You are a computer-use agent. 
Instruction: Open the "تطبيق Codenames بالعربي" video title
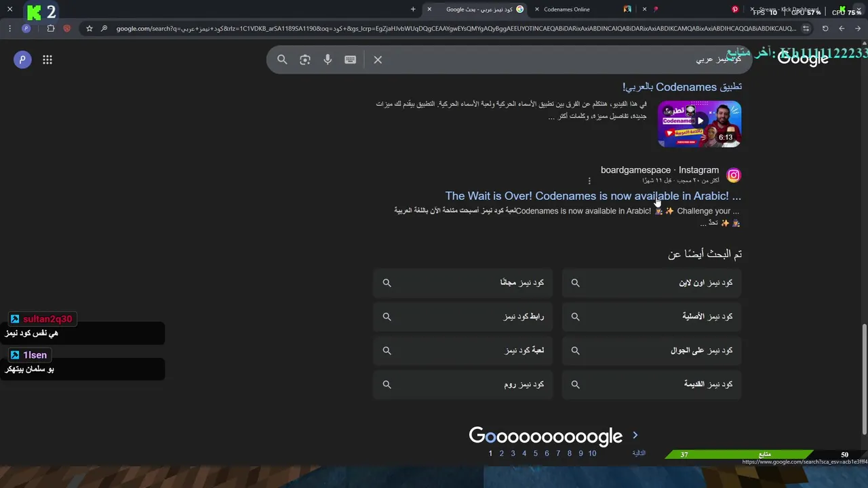(x=682, y=87)
